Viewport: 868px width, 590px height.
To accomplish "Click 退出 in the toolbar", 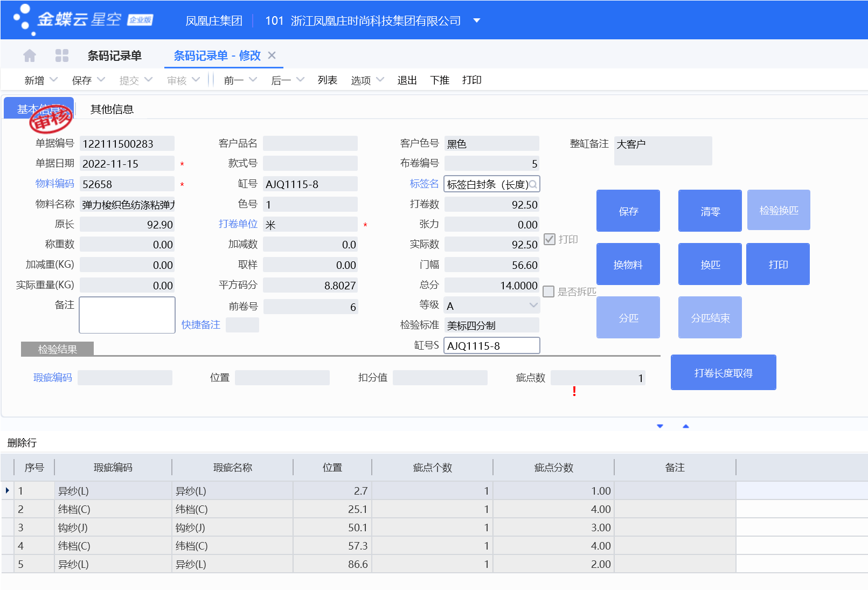I will 407,80.
